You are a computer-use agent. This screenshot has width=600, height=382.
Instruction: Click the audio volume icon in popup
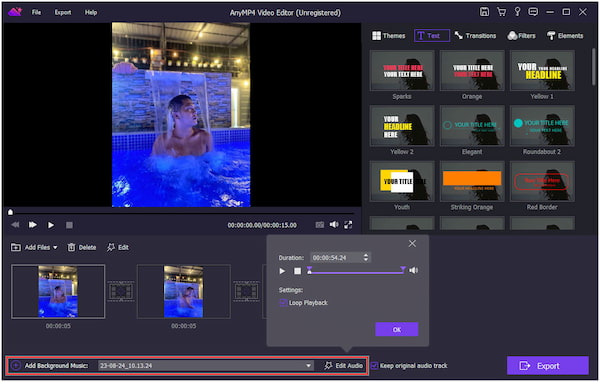[413, 270]
